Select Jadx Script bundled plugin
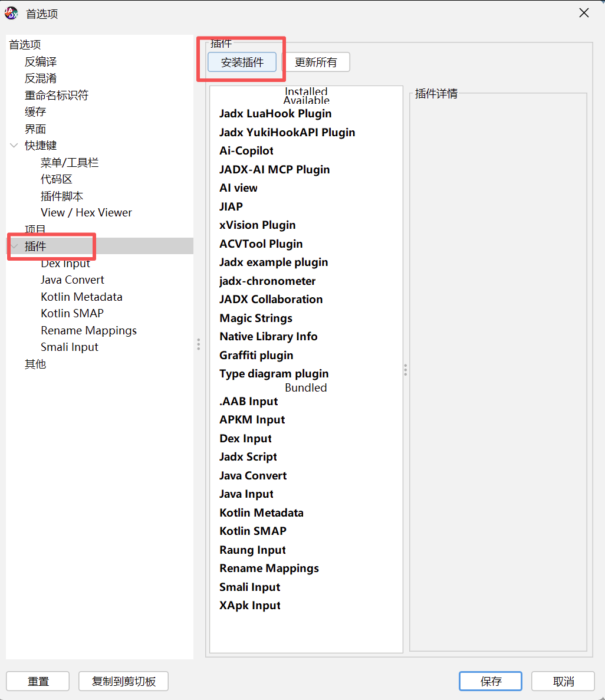This screenshot has height=700, width=605. 248,456
